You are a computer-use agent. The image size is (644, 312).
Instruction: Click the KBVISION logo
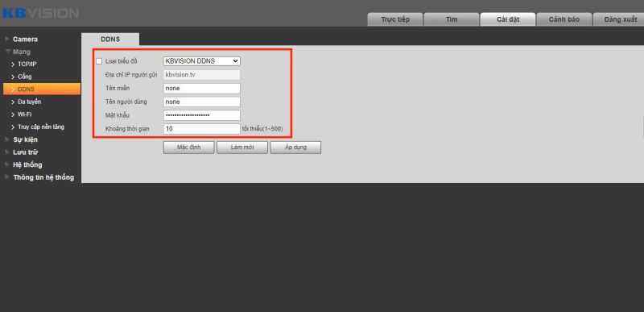click(x=40, y=13)
